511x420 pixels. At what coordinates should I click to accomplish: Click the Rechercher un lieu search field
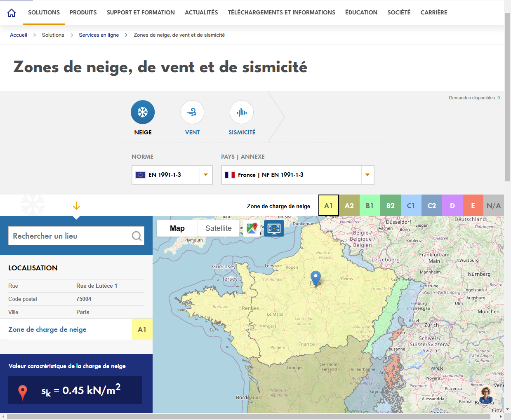(x=70, y=235)
